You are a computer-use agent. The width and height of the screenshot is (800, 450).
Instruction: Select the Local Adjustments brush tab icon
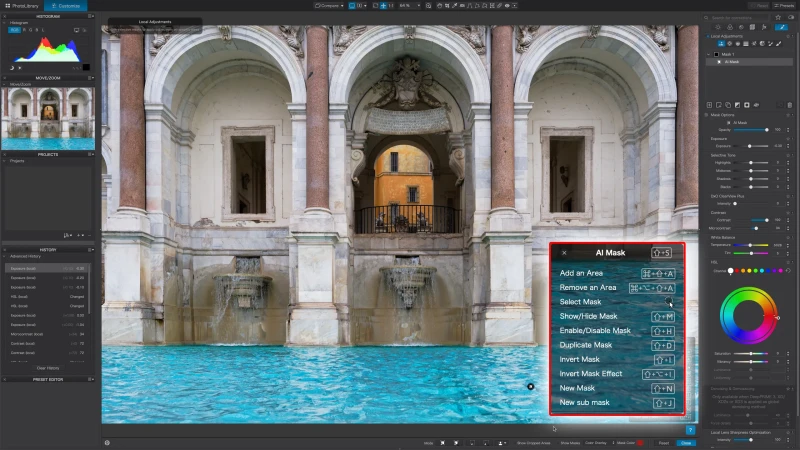[781, 27]
